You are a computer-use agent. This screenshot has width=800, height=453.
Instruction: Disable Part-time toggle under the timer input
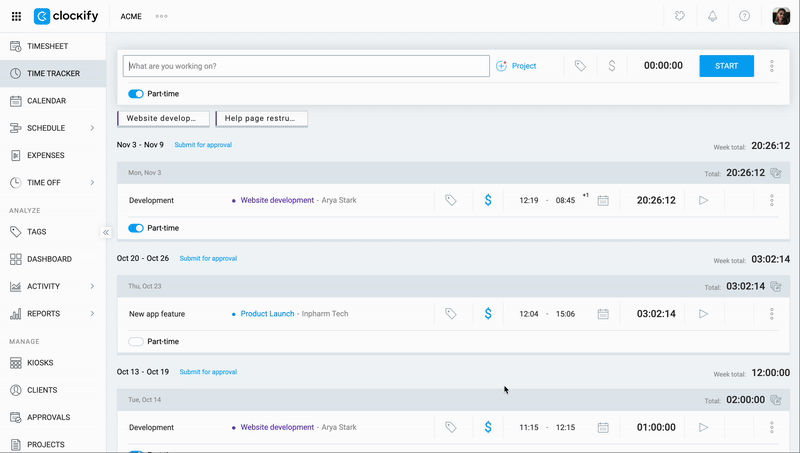tap(136, 94)
